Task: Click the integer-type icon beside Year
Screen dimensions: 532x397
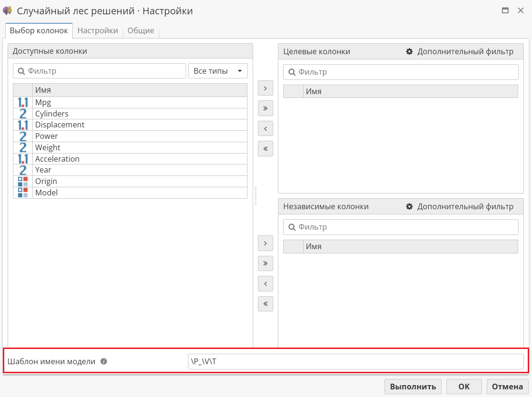Action: pyautogui.click(x=23, y=170)
